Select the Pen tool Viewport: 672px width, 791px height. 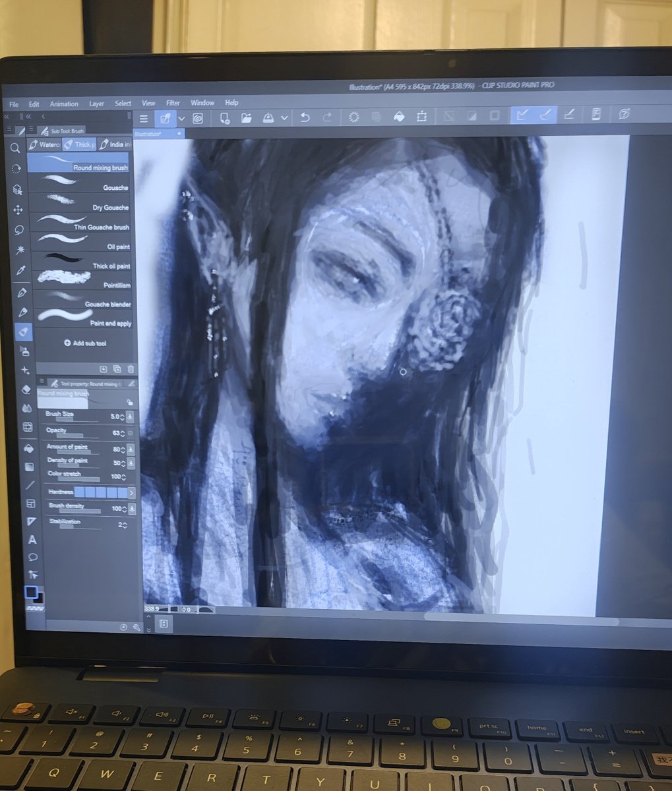point(22,291)
